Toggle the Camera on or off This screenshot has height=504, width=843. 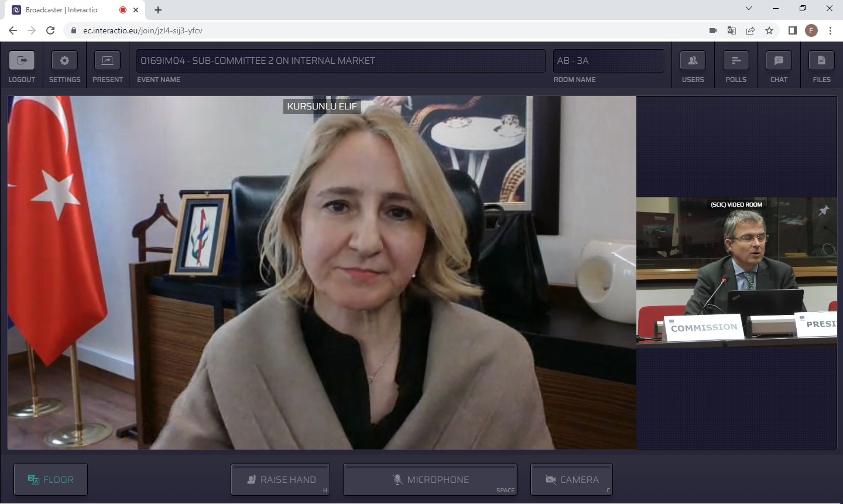tap(571, 479)
